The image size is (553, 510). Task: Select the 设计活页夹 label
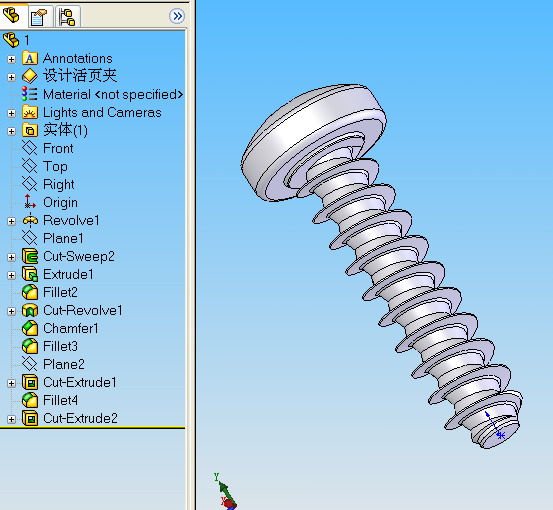80,76
